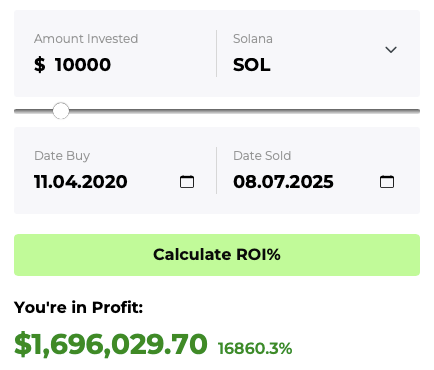
Task: Click the Date Sold label
Action: [262, 156]
